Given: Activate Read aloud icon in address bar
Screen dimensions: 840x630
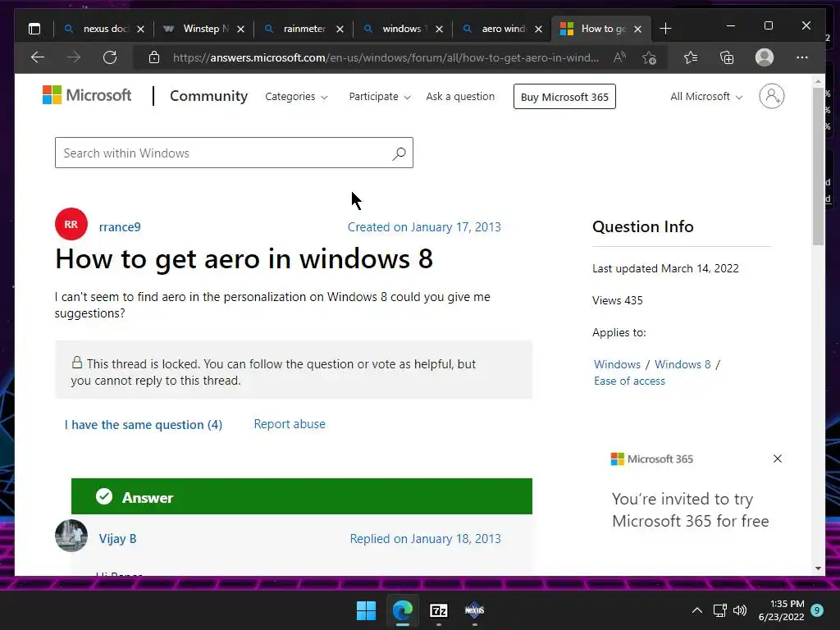Looking at the screenshot, I should pyautogui.click(x=619, y=57).
